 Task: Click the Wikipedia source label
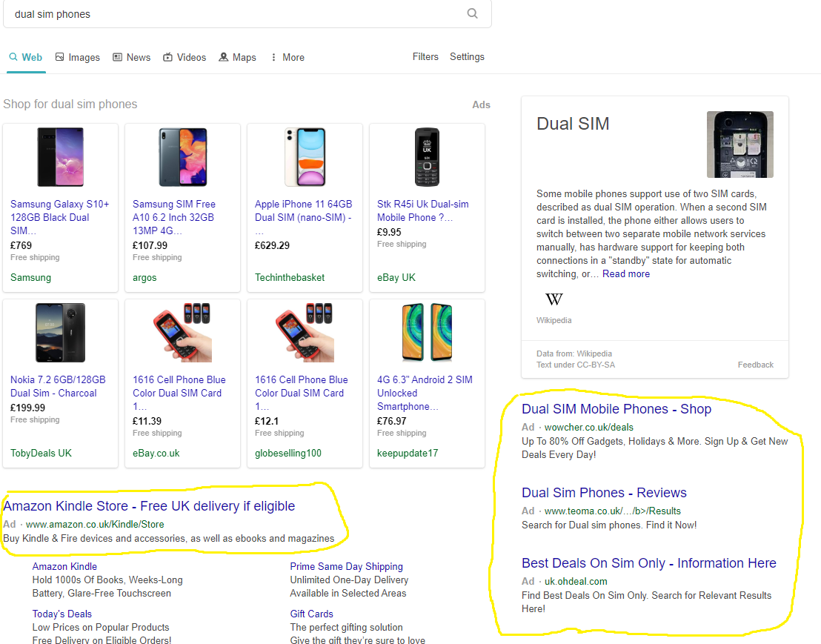point(554,320)
